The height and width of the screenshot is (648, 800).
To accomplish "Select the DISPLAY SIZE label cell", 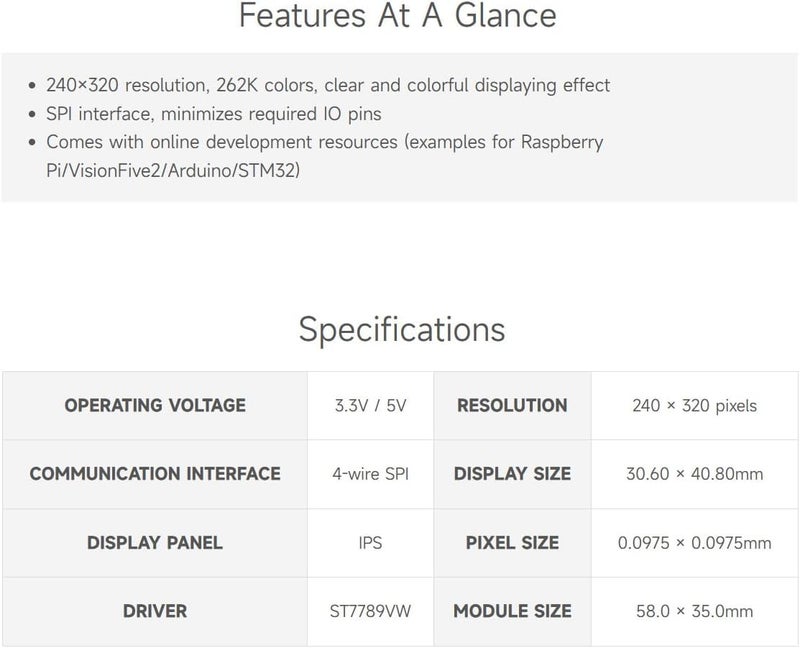I will pyautogui.click(x=512, y=474).
